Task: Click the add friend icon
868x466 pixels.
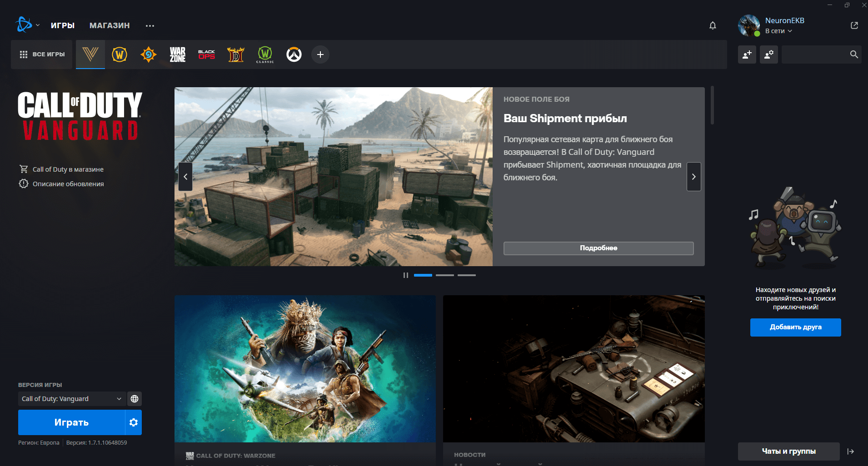Action: click(x=747, y=55)
